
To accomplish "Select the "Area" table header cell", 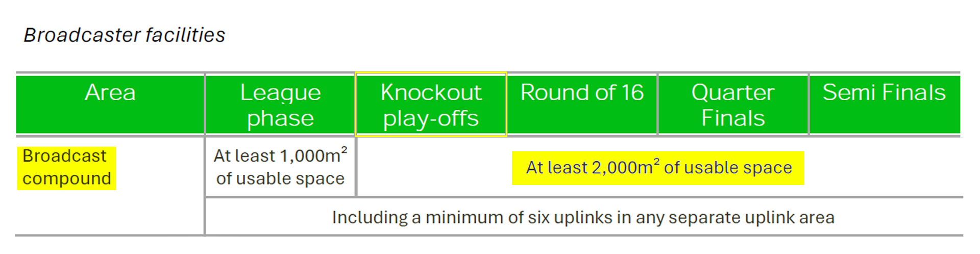I will pos(110,93).
